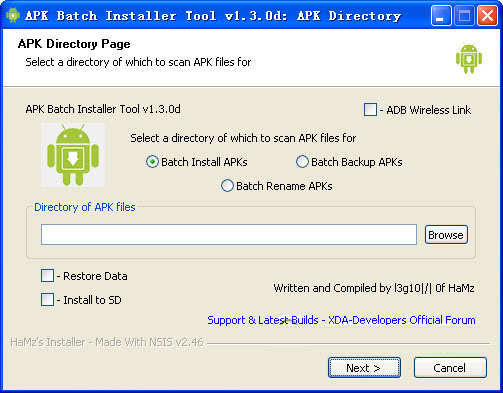Viewport: 503px width, 393px height.
Task: Click the small Android icon in header
Action: click(x=469, y=59)
